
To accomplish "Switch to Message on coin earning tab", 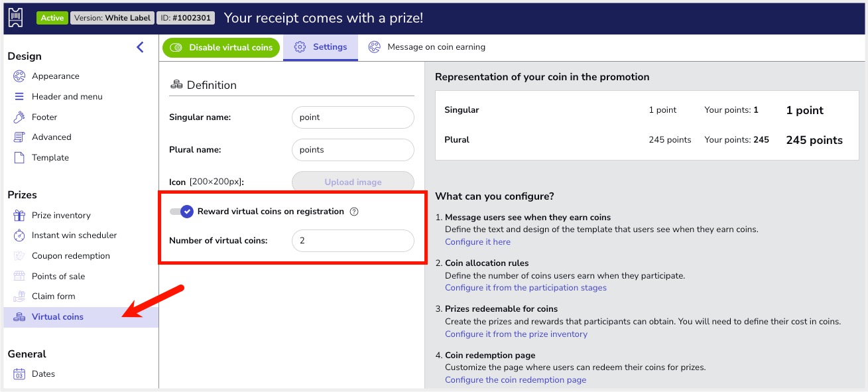I will click(428, 47).
